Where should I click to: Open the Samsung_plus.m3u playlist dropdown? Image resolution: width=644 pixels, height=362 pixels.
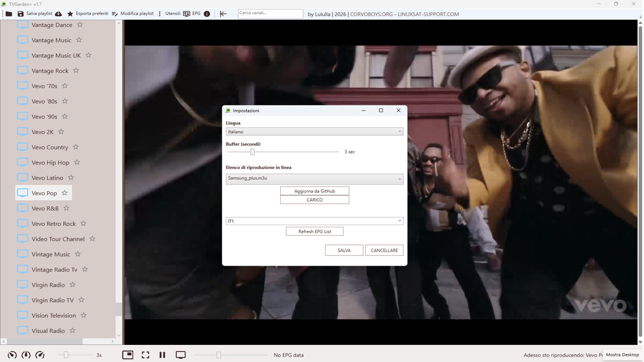click(x=314, y=178)
